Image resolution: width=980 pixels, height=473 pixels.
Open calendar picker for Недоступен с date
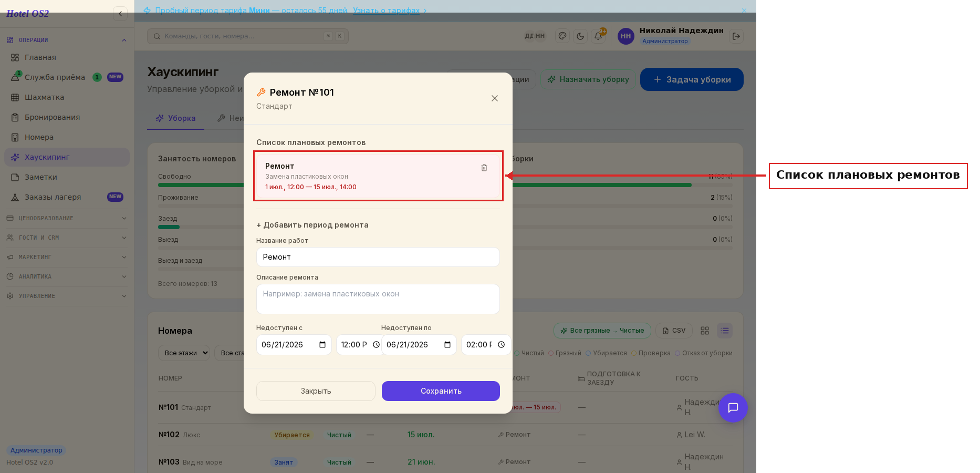coord(322,345)
